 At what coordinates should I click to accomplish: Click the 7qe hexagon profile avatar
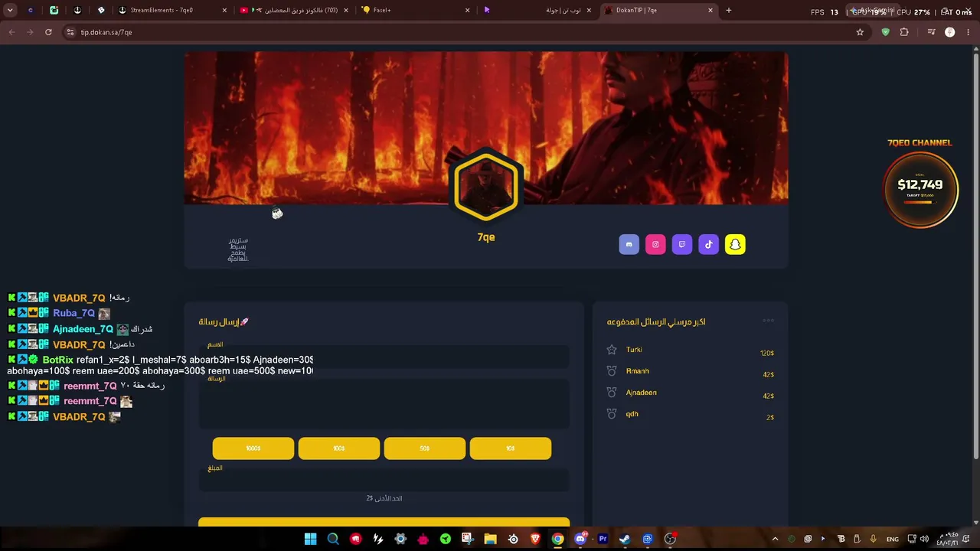486,186
